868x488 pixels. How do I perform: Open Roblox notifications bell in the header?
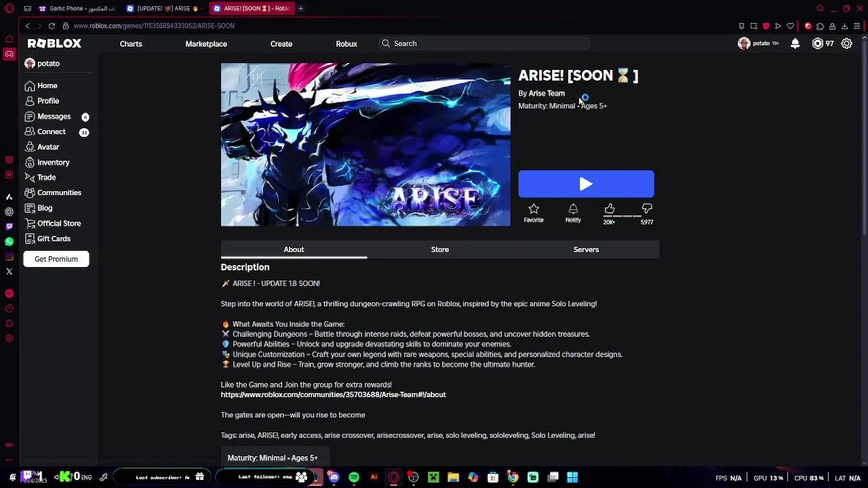click(795, 43)
